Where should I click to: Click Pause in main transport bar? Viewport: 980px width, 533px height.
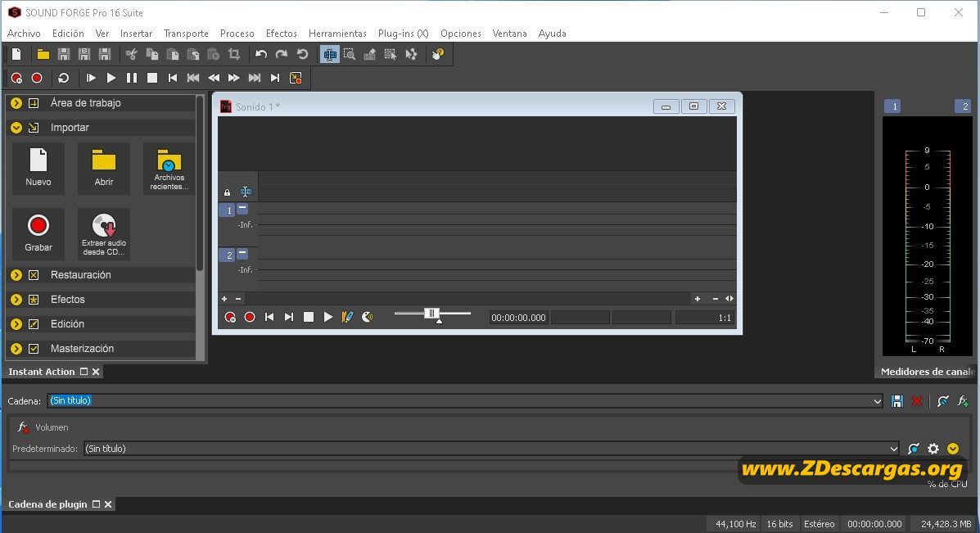(132, 78)
